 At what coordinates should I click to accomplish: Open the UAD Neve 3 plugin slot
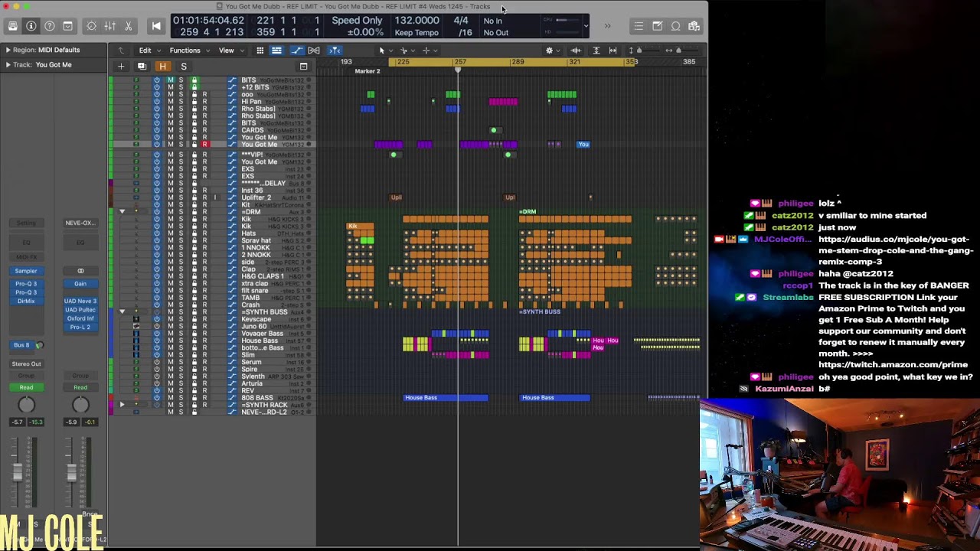(x=80, y=301)
